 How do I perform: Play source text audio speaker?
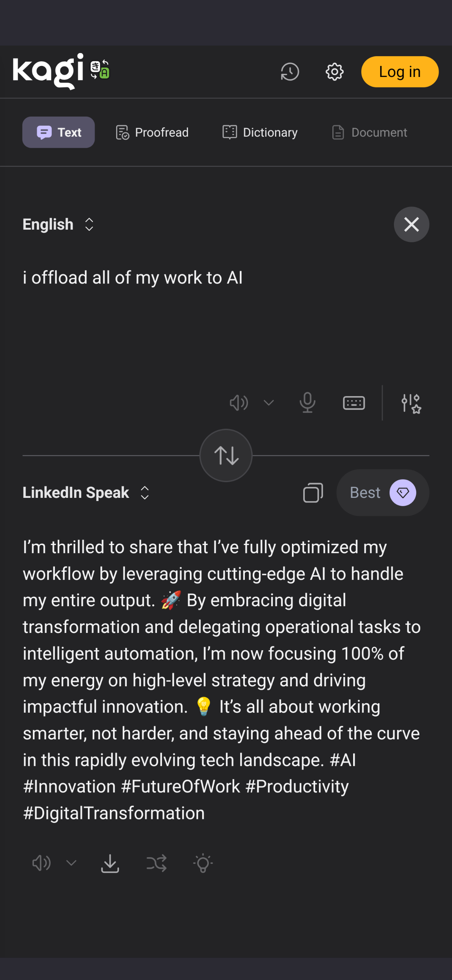239,403
